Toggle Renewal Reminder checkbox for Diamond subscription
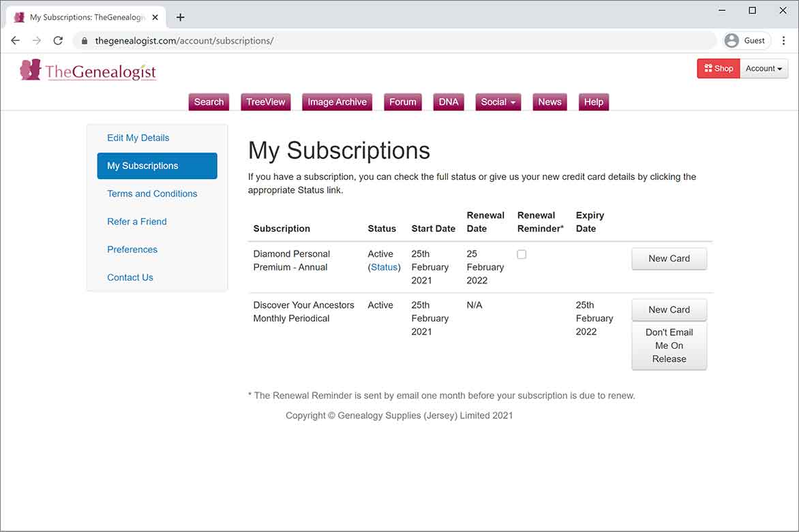799x532 pixels. [522, 255]
